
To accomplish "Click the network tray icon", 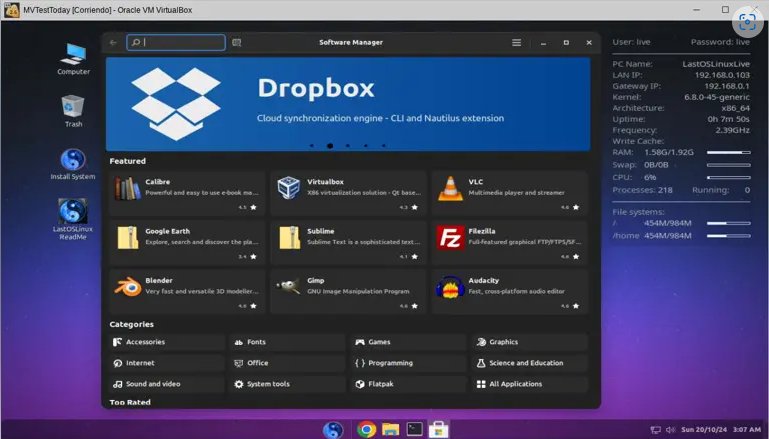I will pyautogui.click(x=655, y=430).
